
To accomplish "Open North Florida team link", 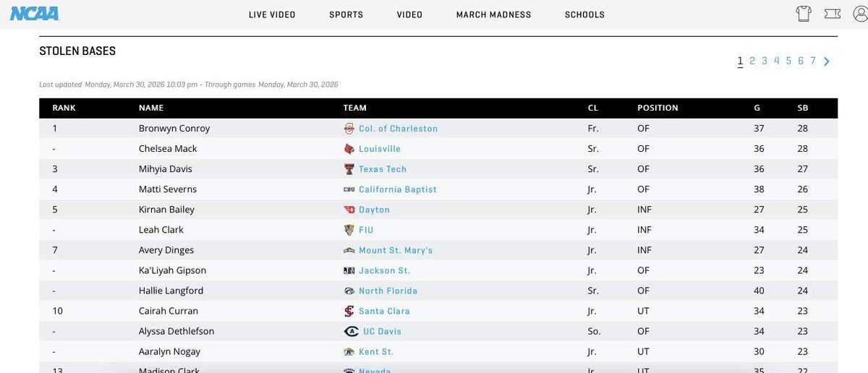I will point(388,291).
